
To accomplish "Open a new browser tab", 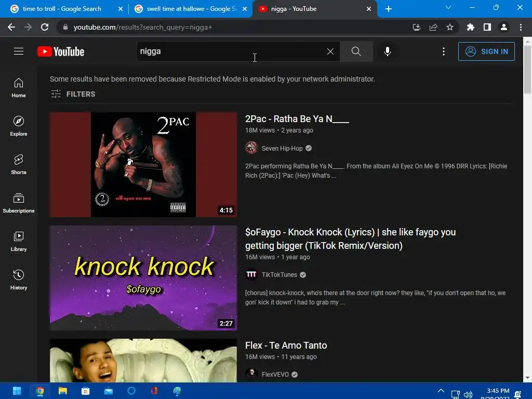I will point(389,9).
